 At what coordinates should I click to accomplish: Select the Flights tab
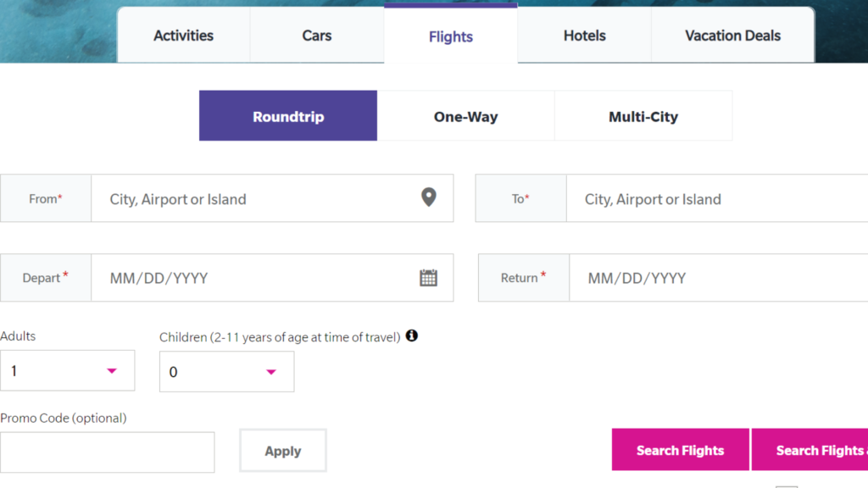[x=451, y=34]
